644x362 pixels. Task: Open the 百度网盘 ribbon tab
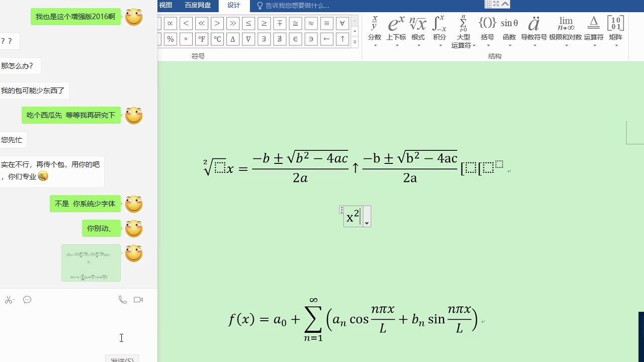coord(198,6)
